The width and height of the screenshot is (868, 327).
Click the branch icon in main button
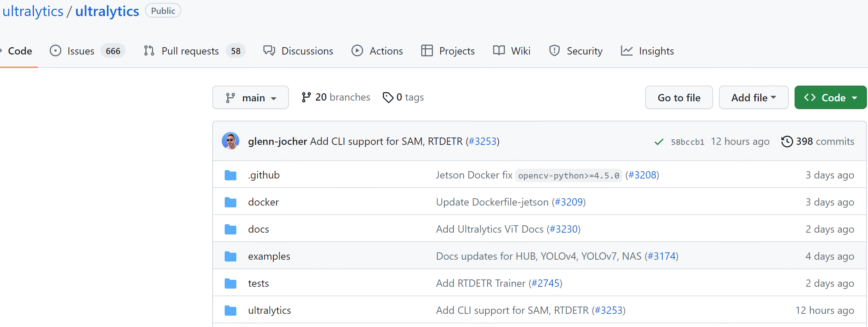(x=231, y=98)
